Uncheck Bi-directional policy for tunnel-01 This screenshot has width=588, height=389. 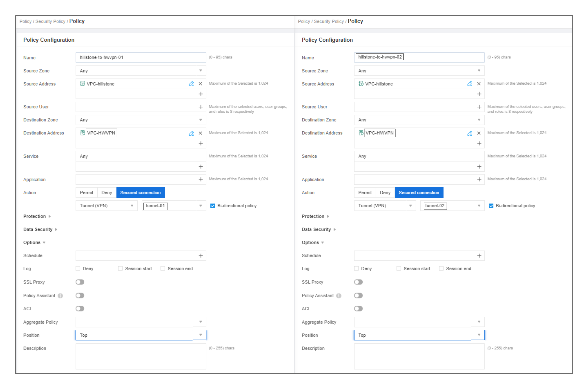point(212,206)
